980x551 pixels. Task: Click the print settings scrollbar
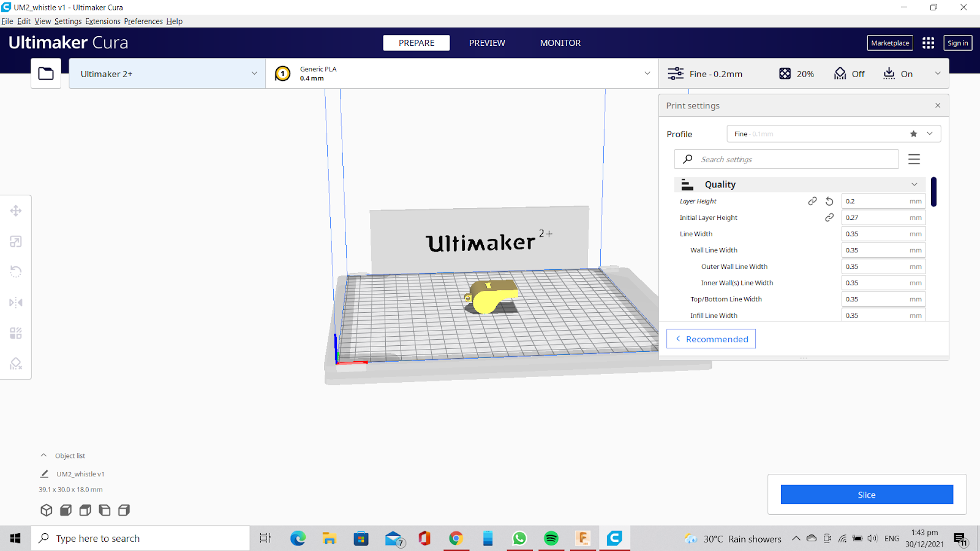point(933,192)
